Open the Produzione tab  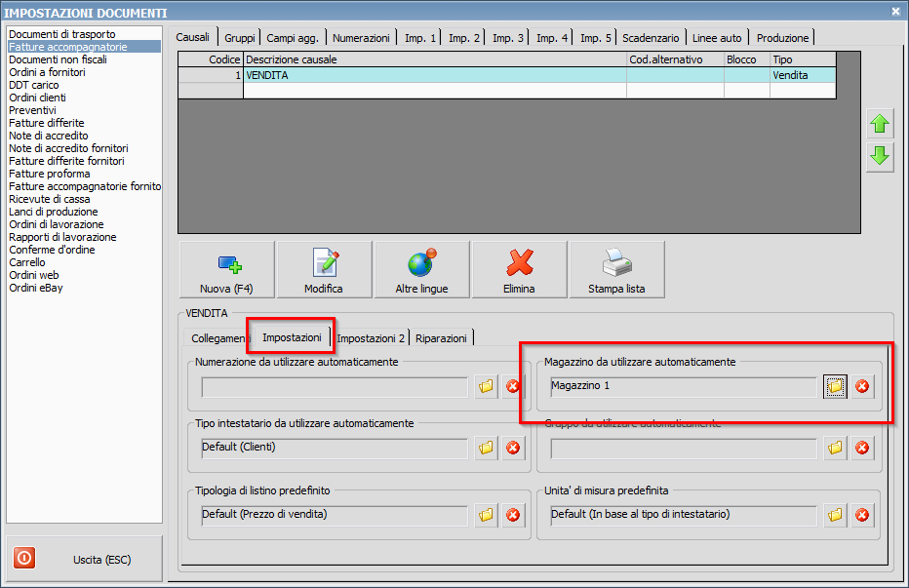click(782, 38)
